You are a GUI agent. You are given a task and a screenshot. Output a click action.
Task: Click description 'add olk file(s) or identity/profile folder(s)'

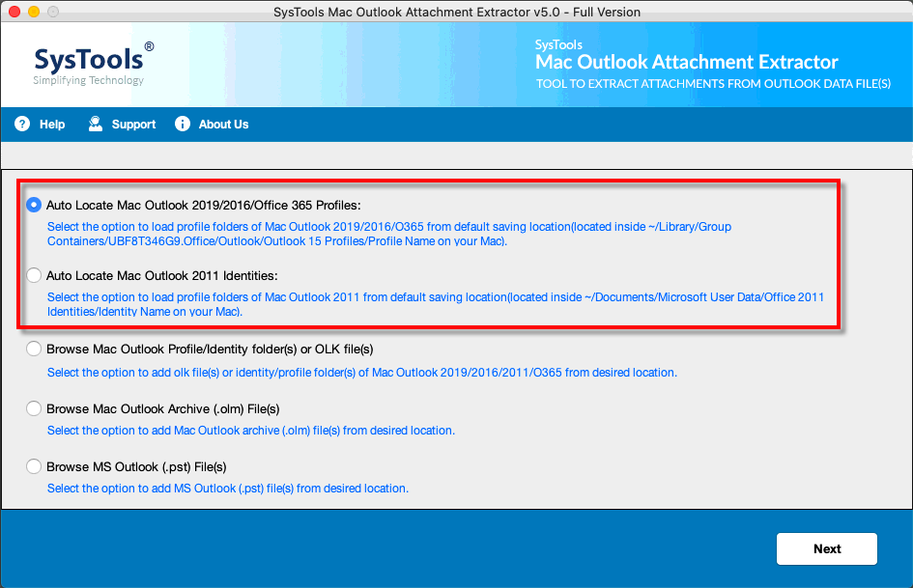(x=362, y=373)
